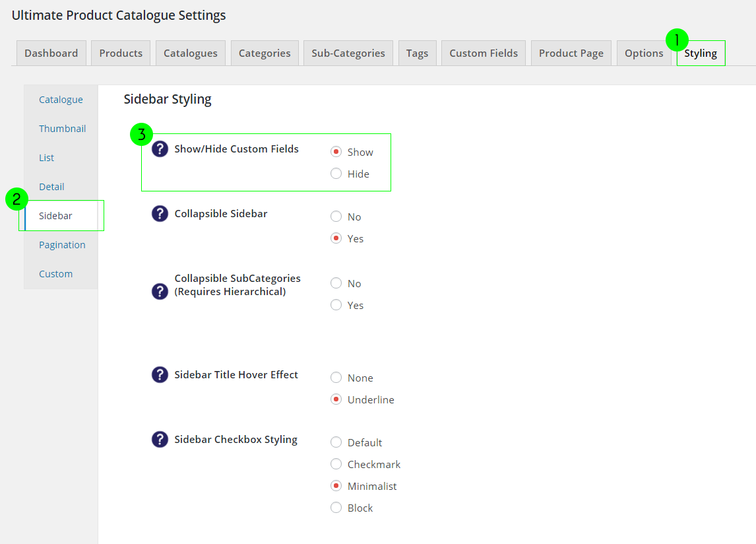
Task: Open help icon for Collapsible SubCategories
Action: click(x=160, y=291)
